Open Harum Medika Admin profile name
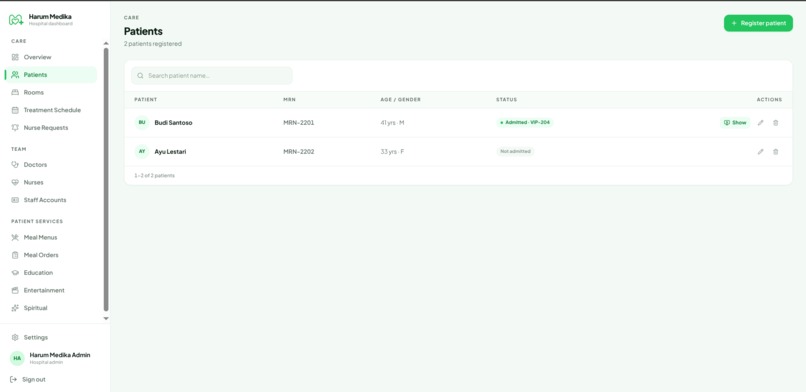Image resolution: width=806 pixels, height=392 pixels. 60,355
